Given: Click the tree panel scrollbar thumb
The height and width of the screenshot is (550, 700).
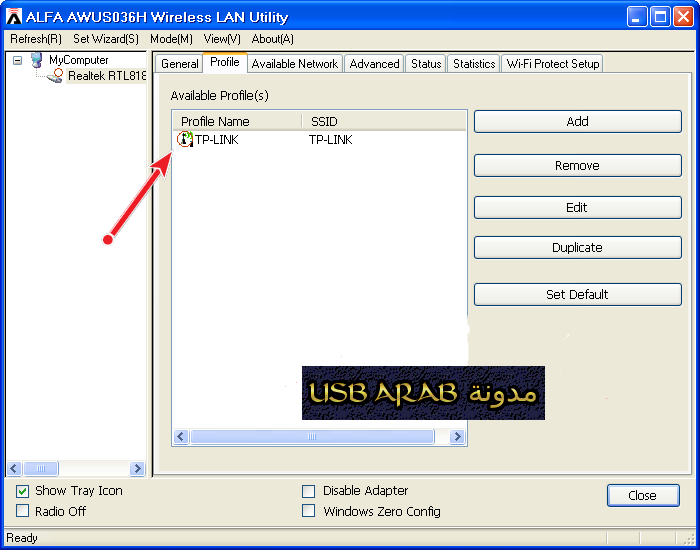Looking at the screenshot, I should click(41, 468).
